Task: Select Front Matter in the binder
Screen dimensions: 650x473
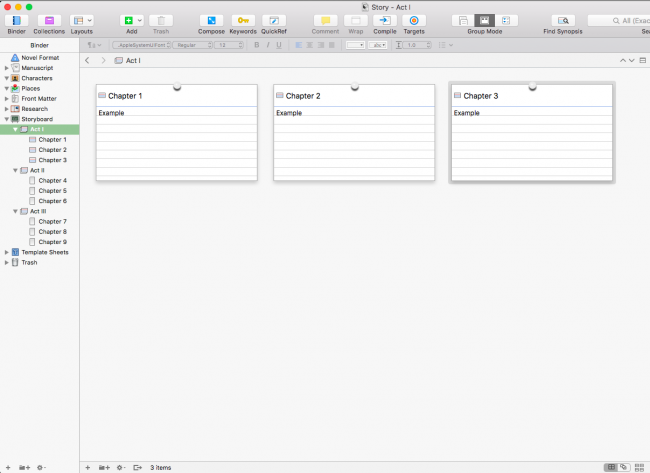Action: click(x=39, y=99)
